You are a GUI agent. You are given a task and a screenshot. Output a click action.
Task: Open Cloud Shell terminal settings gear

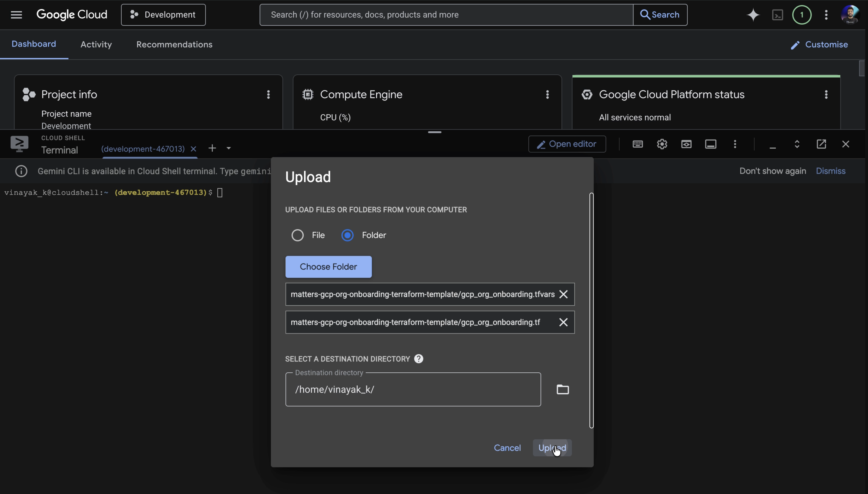(662, 144)
